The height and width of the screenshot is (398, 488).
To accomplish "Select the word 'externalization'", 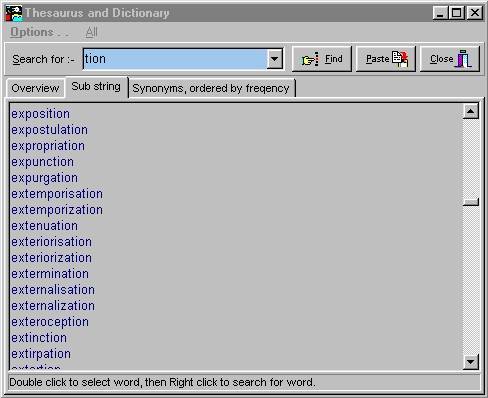I will point(53,306).
